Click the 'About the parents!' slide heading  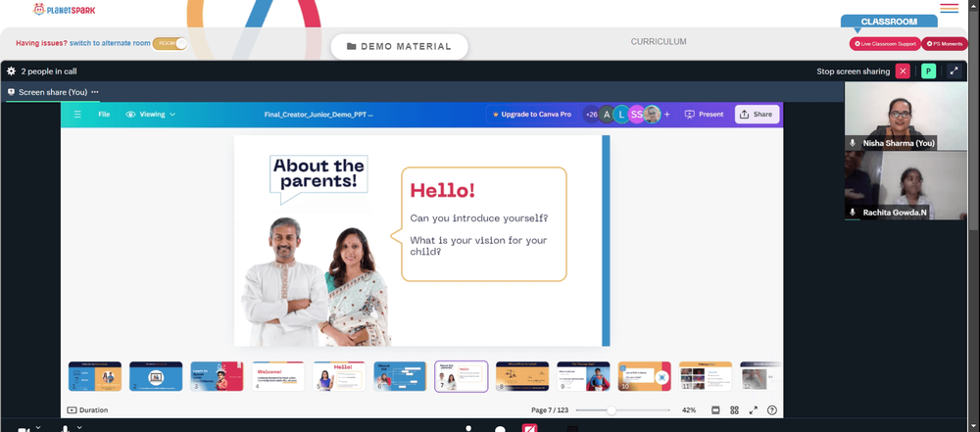[x=318, y=173]
